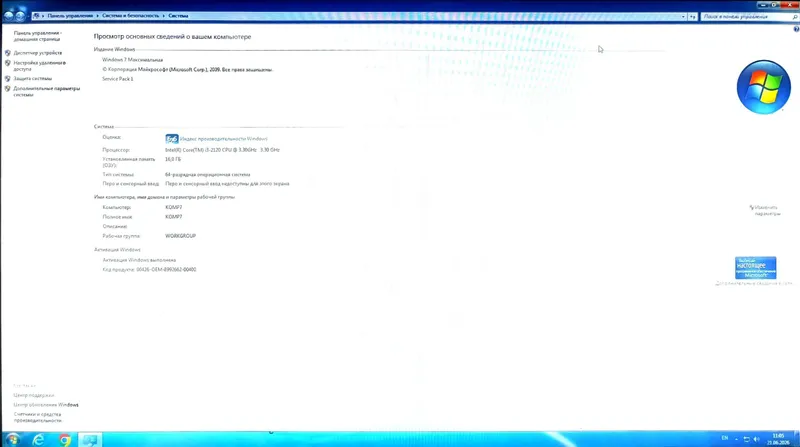
Task: Open Настройка удаленного доступа link
Action: 39,66
